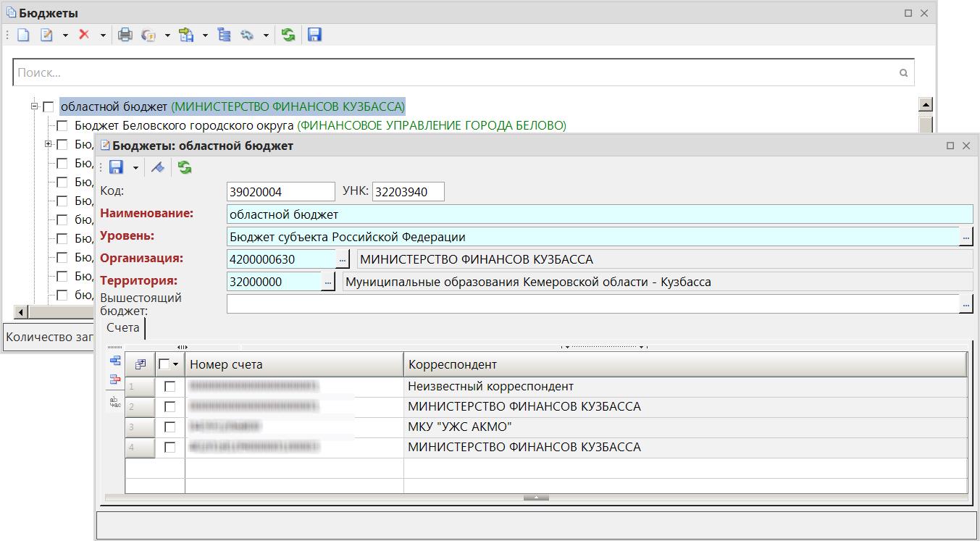The height and width of the screenshot is (541, 980).
Task: Click the tree view icon in Бюджеты toolbar
Action: pos(224,35)
